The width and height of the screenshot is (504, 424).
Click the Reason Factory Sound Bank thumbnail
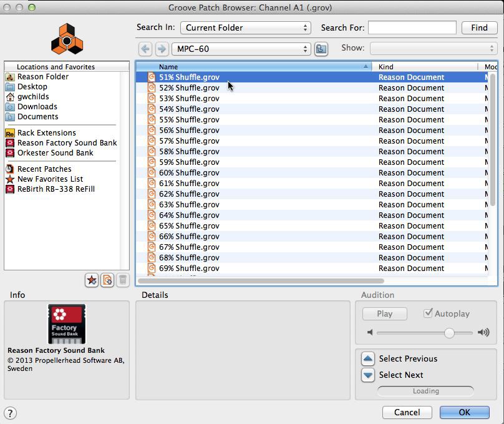67,324
